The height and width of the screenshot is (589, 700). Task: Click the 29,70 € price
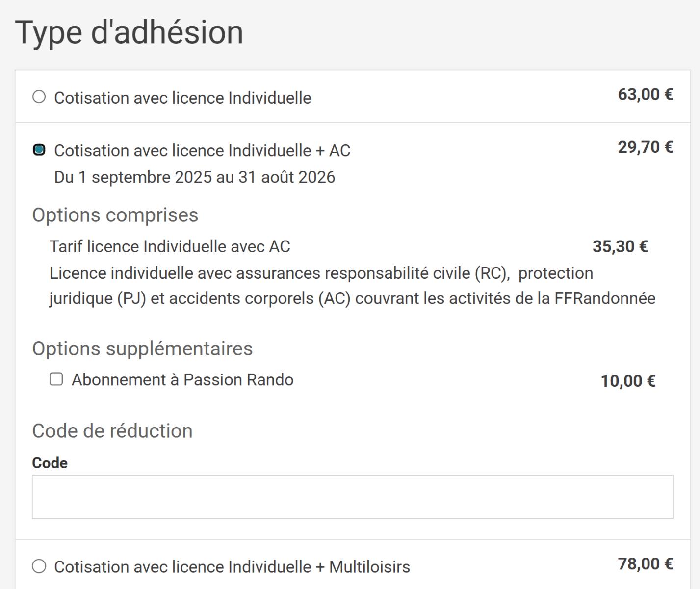click(645, 147)
